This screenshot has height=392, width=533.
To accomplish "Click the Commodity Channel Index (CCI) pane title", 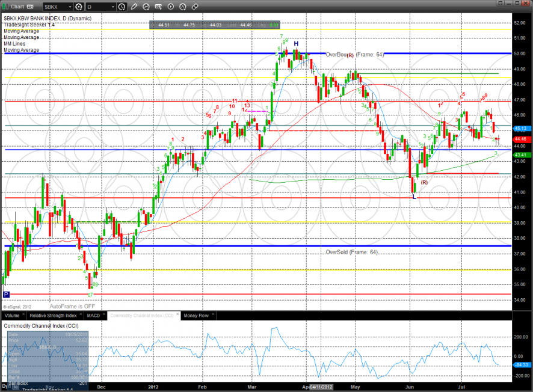I will (41, 326).
